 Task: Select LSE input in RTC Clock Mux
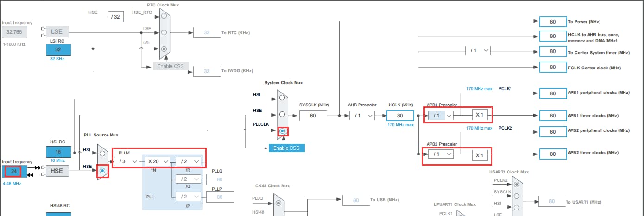pyautogui.click(x=164, y=33)
